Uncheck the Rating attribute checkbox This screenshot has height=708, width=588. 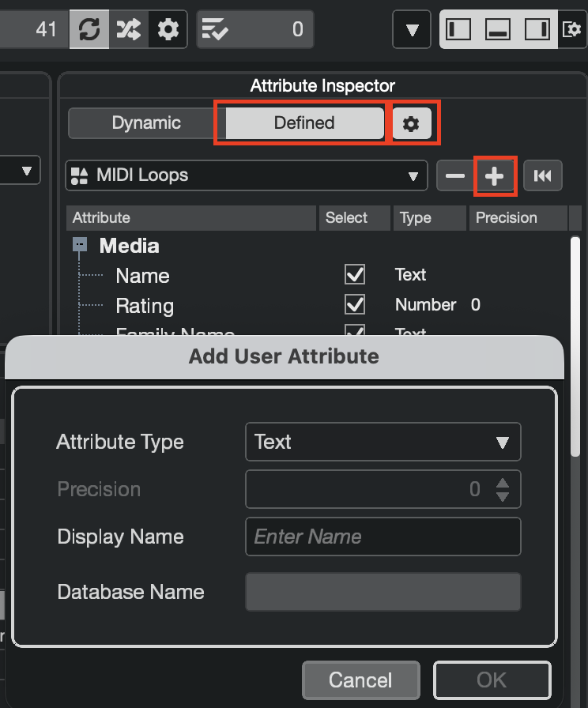click(x=355, y=305)
